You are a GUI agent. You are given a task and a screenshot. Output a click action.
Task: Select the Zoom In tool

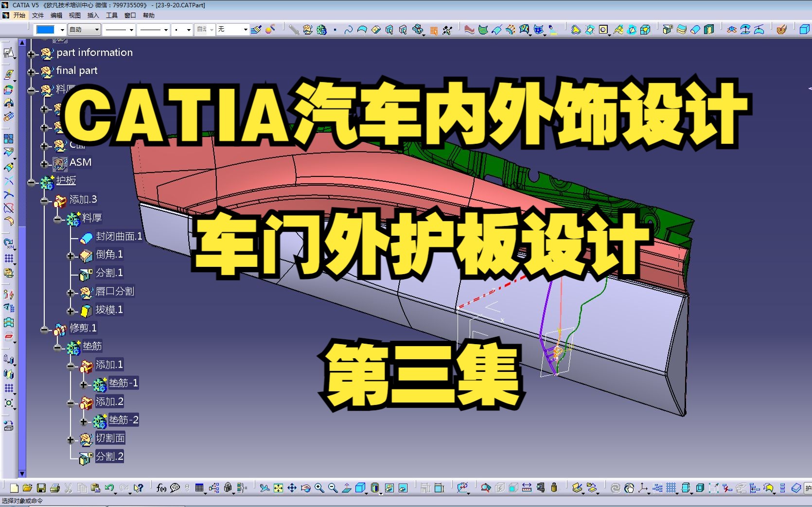click(318, 488)
